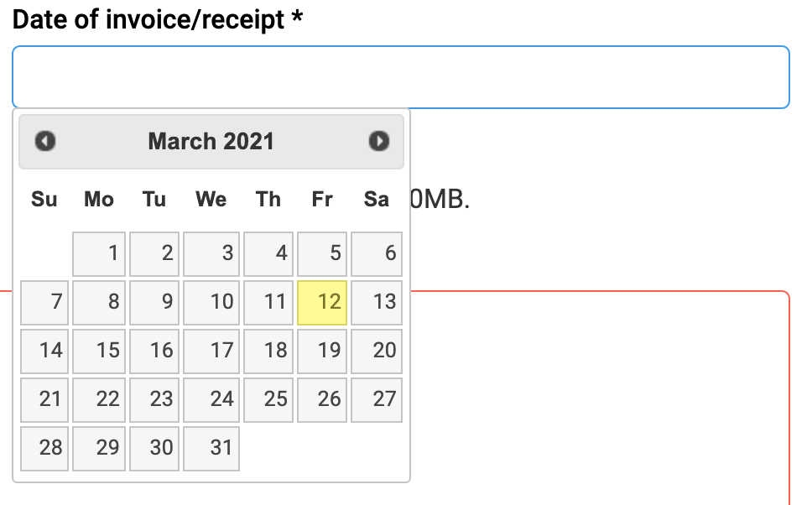This screenshot has height=505, width=812.
Task: Pick March 31, last day of month
Action: point(211,448)
